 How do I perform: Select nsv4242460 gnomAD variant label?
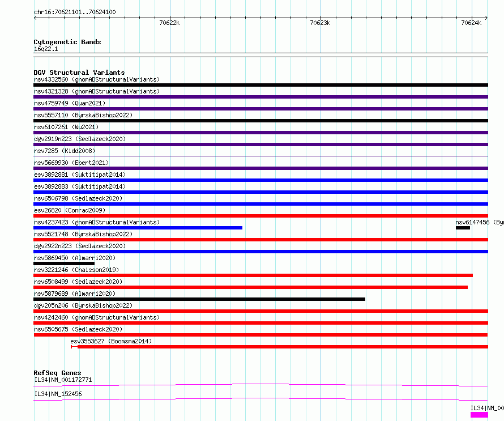[x=97, y=317]
